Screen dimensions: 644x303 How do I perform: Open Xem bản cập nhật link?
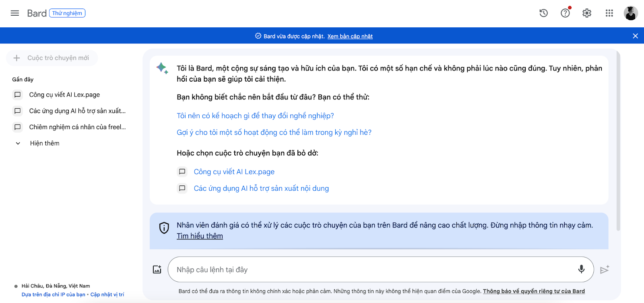click(x=350, y=36)
